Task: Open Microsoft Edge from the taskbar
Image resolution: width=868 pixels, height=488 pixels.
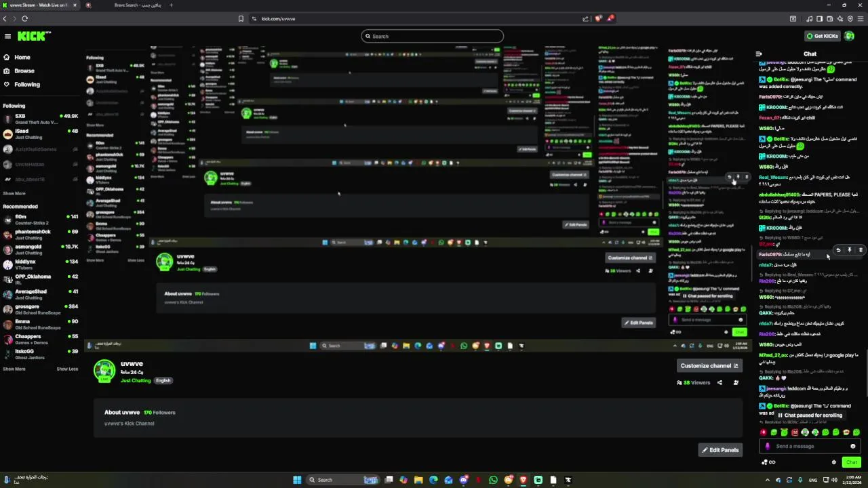Action: pyautogui.click(x=433, y=480)
